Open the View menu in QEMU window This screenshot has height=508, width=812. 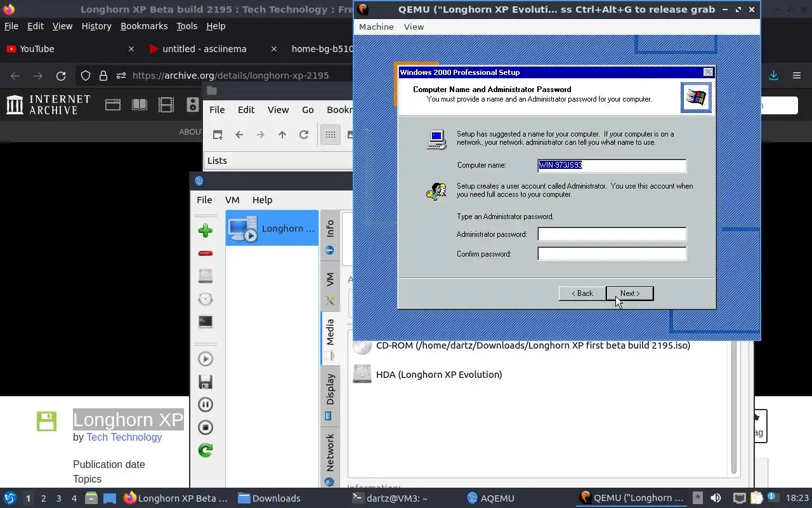[414, 27]
